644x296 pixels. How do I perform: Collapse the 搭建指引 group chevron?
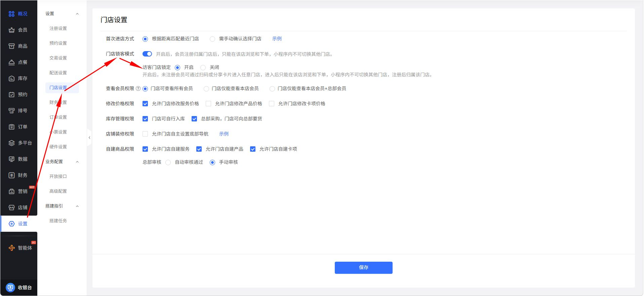[77, 206]
